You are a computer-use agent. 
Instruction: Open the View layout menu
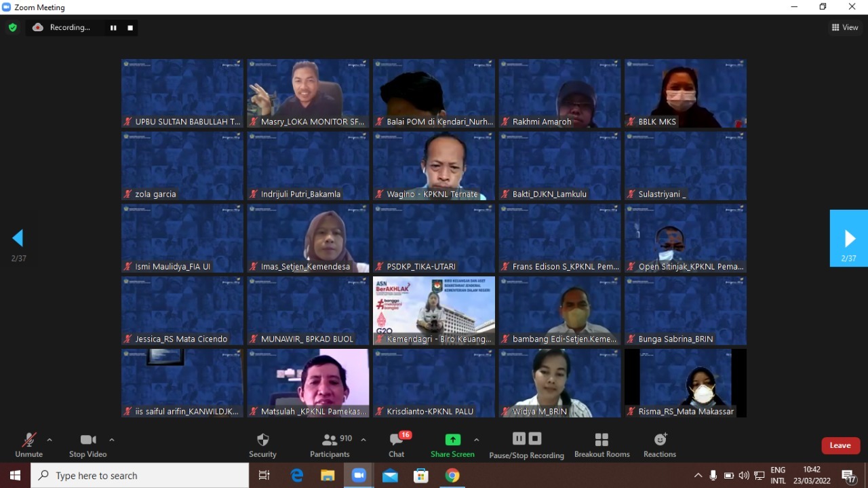845,28
